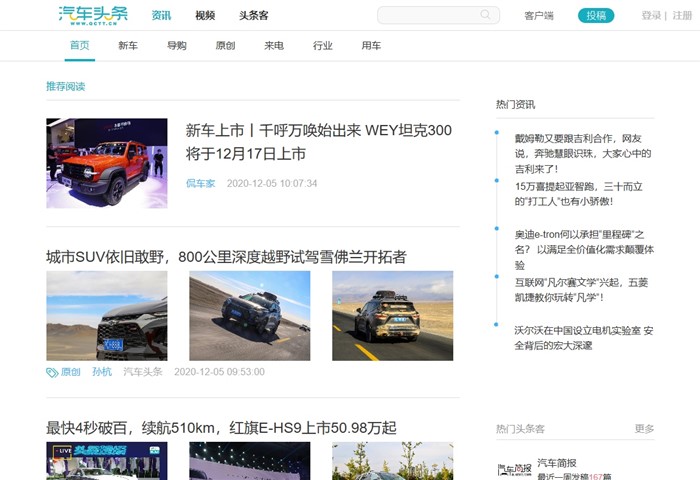Click the 投稿 button
Screen dimensions: 700x480
click(x=596, y=15)
